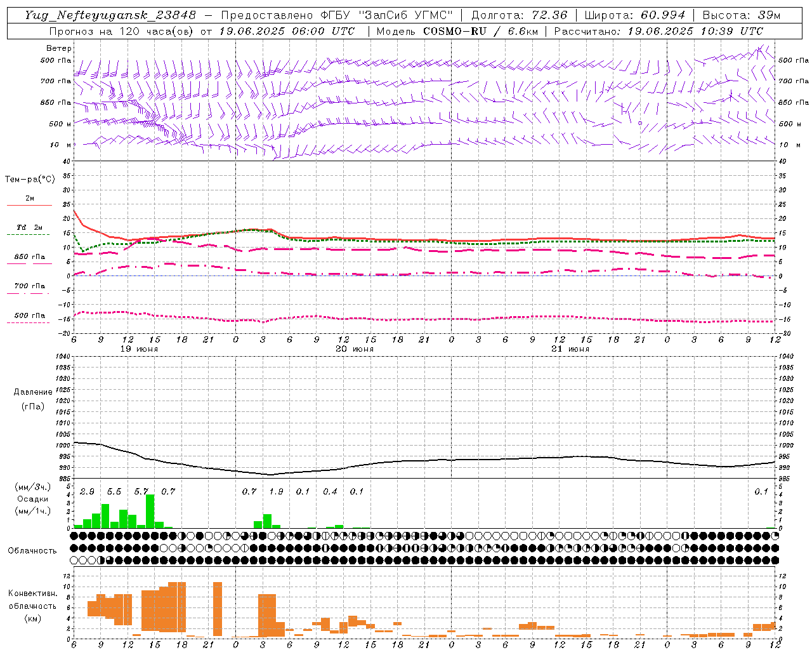Click the 'Рассчитано: 19.06.2025 10:39 UTC' text
Viewport: 812px width, 650px height.
[x=658, y=31]
